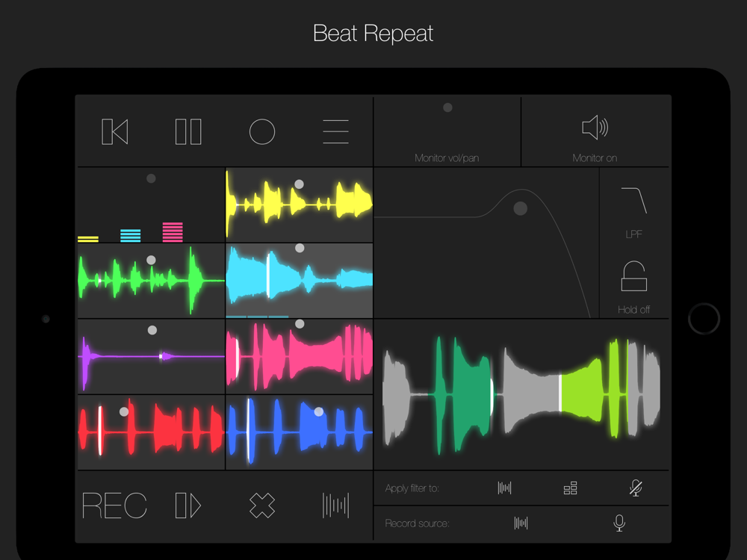The image size is (747, 560).
Task: Pause playback with the pause icon
Action: [x=188, y=131]
